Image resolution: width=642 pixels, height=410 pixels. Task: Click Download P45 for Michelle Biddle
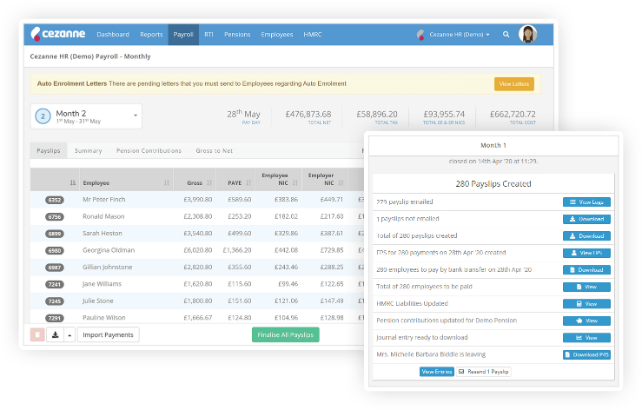(x=587, y=355)
